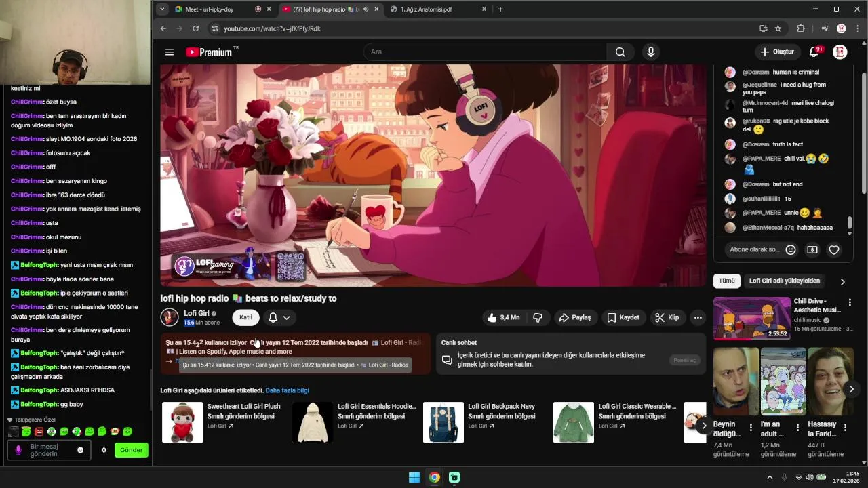
Task: Go to YouTube Premium home logo
Action: [209, 52]
